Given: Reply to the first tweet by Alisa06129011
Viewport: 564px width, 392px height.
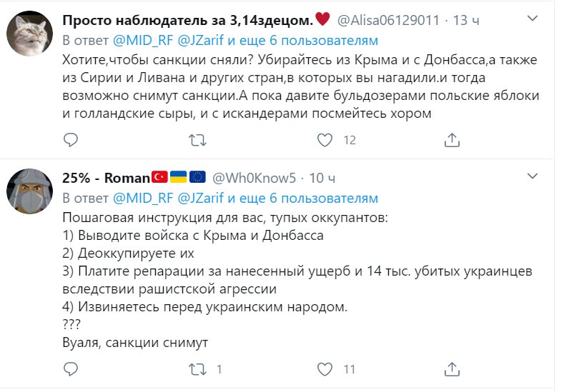Looking at the screenshot, I should click(x=70, y=139).
